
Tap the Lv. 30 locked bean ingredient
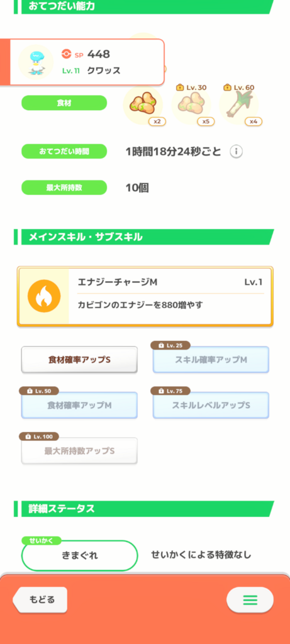click(x=191, y=105)
